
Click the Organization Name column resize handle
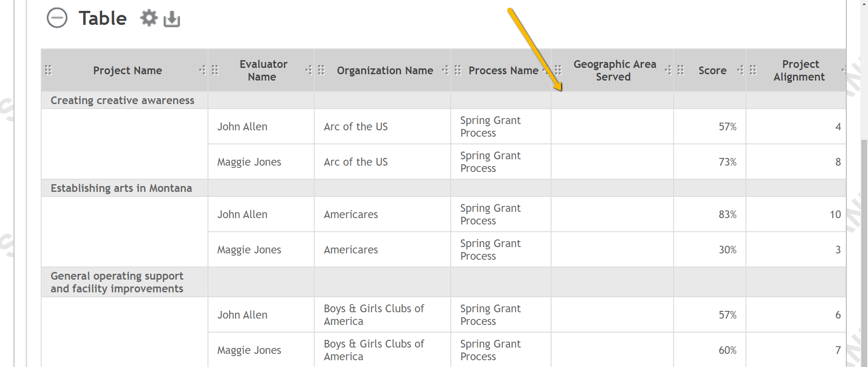tap(445, 70)
